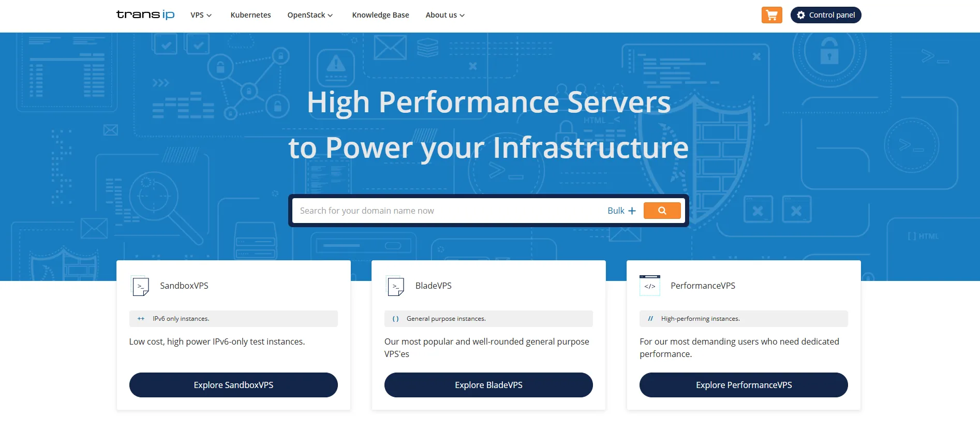Viewport: 980px width, 446px height.
Task: Click the 'General purpose instances.' label
Action: [x=446, y=319]
